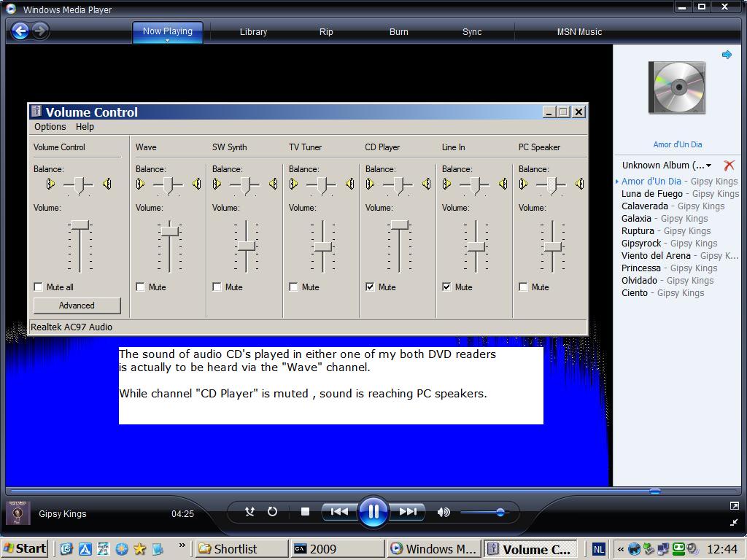Mute the Wave channel

(140, 287)
